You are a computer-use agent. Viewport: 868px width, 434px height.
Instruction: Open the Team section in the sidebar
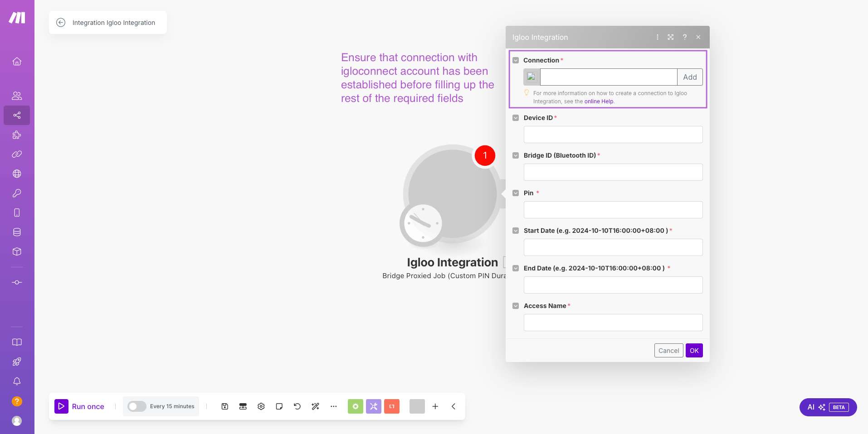[x=17, y=96]
